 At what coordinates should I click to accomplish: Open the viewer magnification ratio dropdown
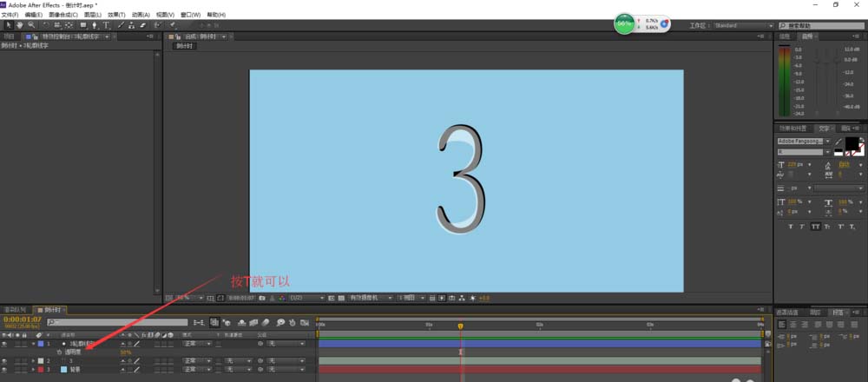point(189,298)
